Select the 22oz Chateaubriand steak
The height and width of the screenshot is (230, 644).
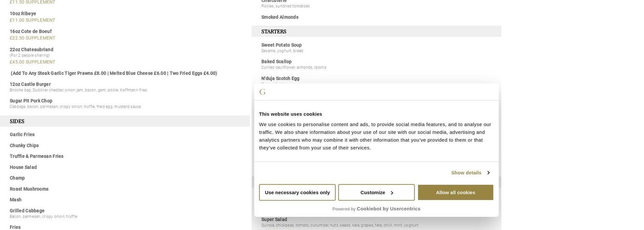coord(31,50)
